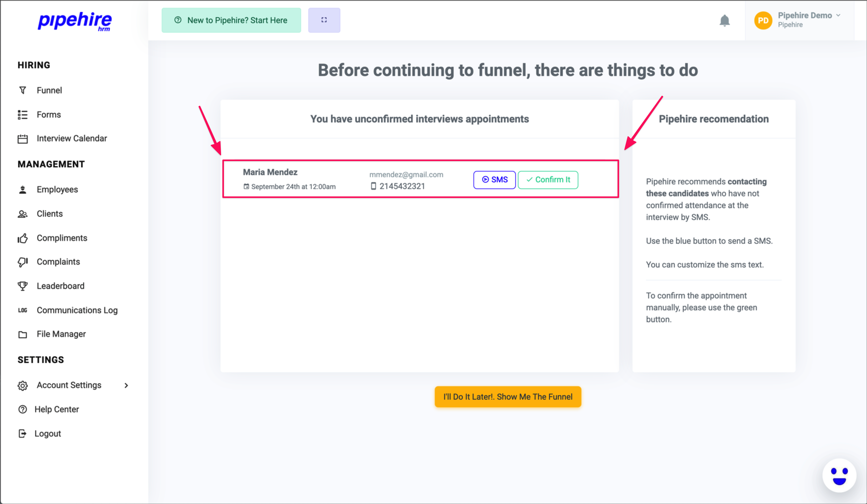
Task: Click the Complaints thumbs-down icon
Action: point(23,262)
